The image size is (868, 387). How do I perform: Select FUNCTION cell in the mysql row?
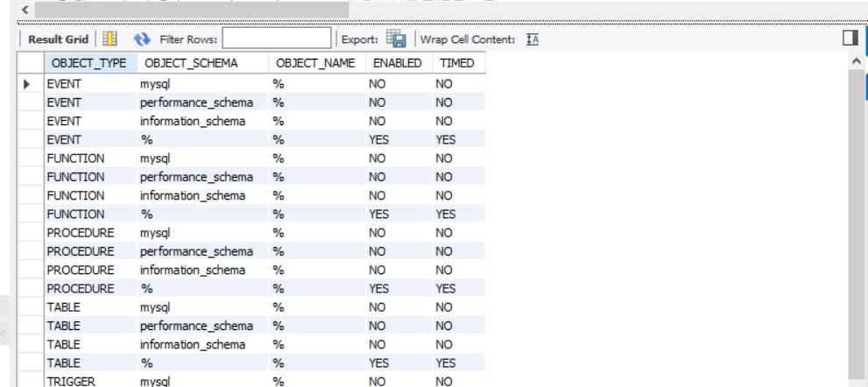[x=90, y=158]
